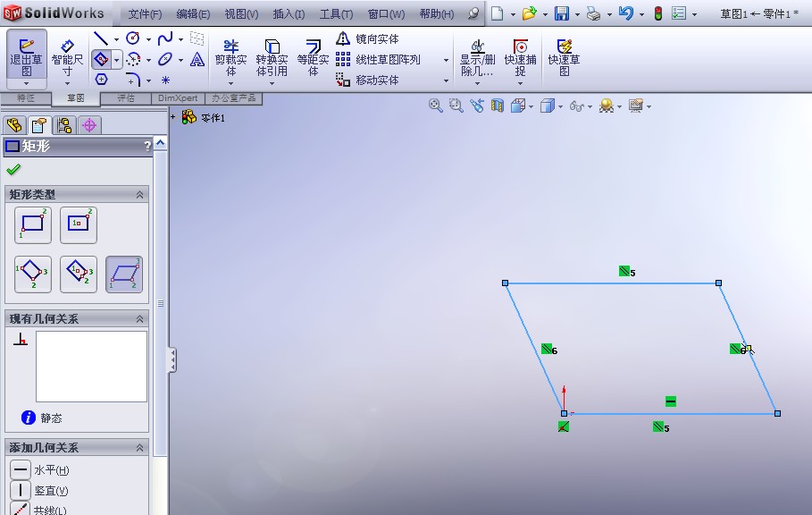This screenshot has height=515, width=812.
Task: Open the 编辑(E) menu
Action: tap(193, 14)
